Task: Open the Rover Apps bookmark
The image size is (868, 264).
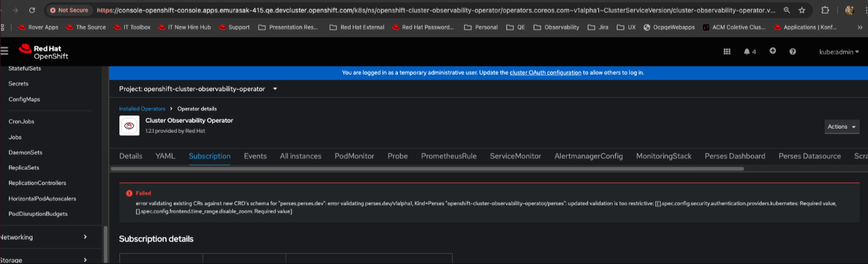Action: pos(38,27)
